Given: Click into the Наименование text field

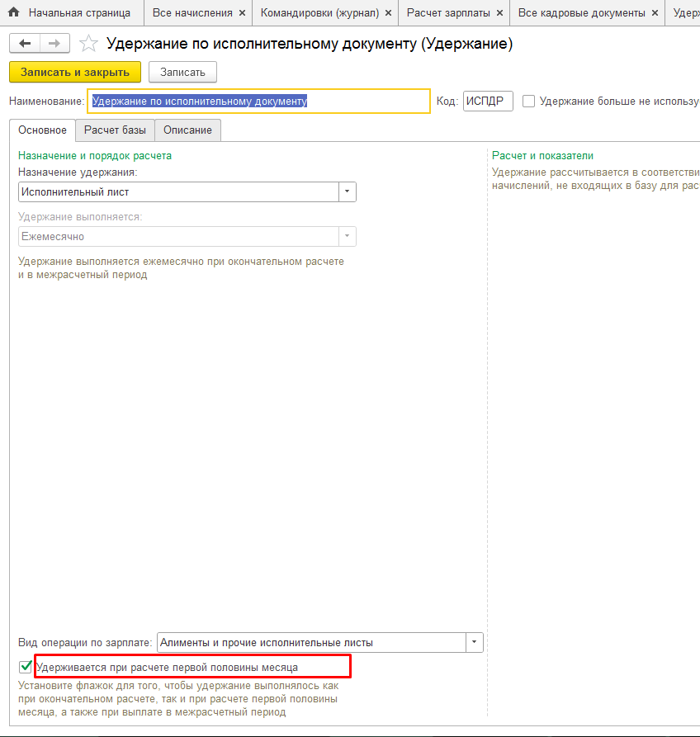Looking at the screenshot, I should click(258, 102).
